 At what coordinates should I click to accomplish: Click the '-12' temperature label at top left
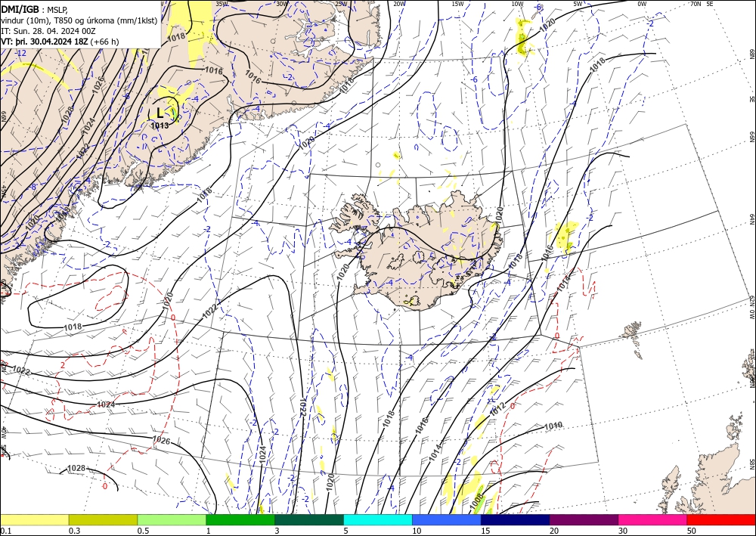pos(20,53)
